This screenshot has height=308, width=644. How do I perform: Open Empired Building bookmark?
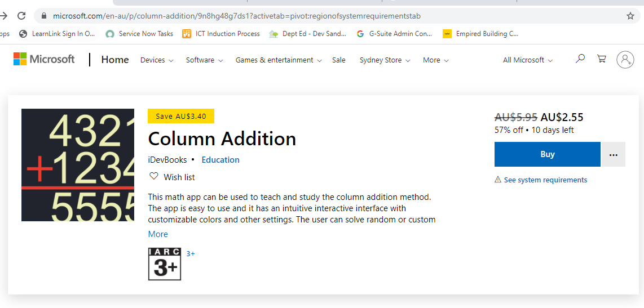tap(480, 34)
